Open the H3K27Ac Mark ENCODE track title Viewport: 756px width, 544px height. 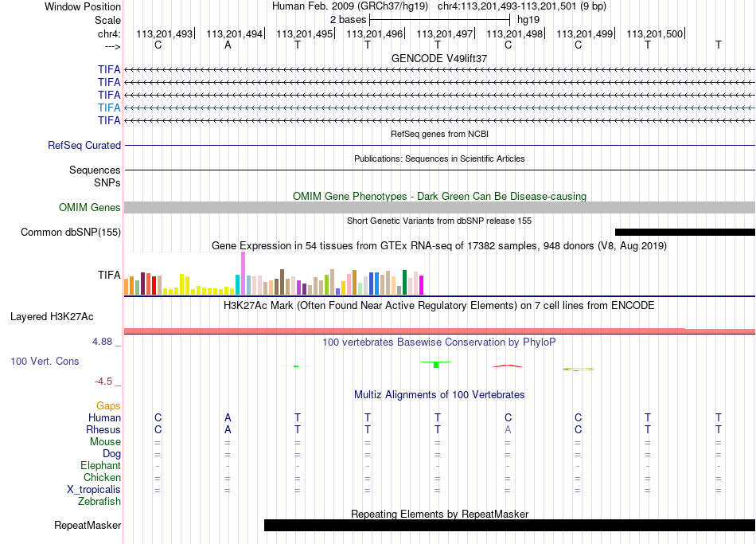(439, 306)
